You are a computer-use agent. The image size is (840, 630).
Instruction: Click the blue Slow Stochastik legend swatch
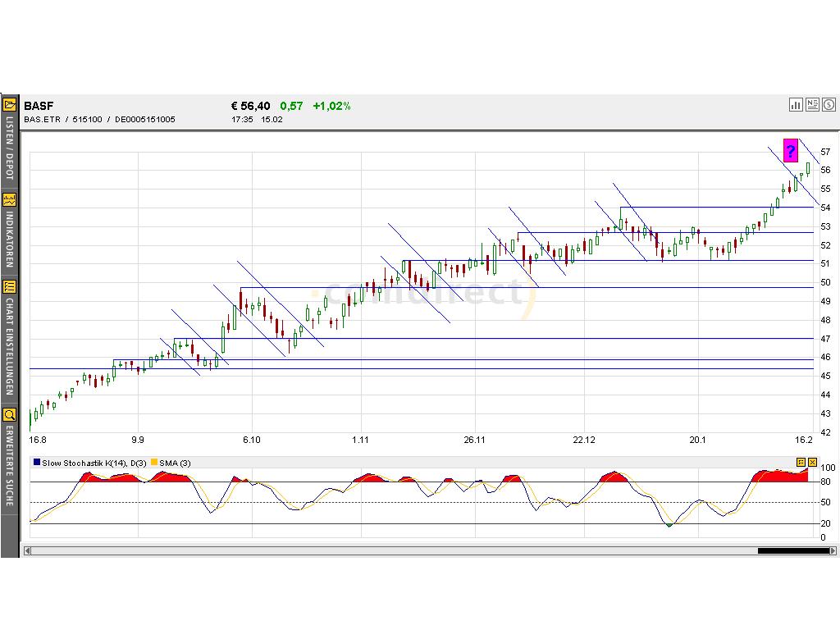(37, 463)
